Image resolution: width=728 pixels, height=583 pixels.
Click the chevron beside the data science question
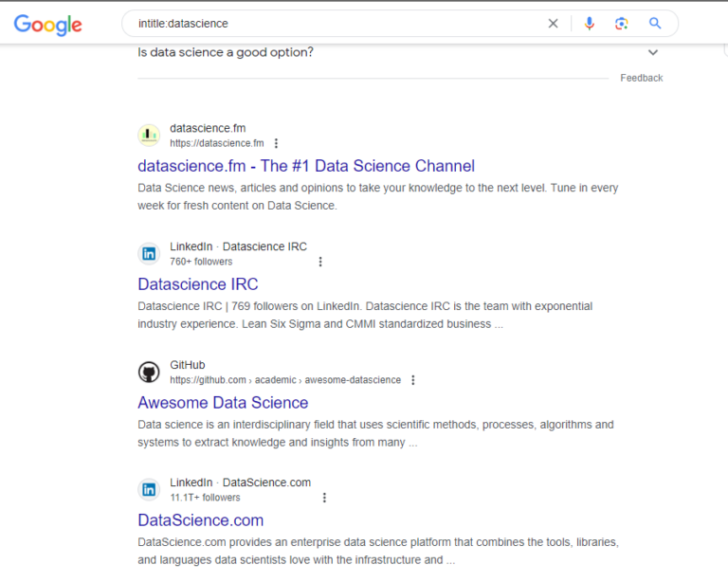click(x=653, y=52)
